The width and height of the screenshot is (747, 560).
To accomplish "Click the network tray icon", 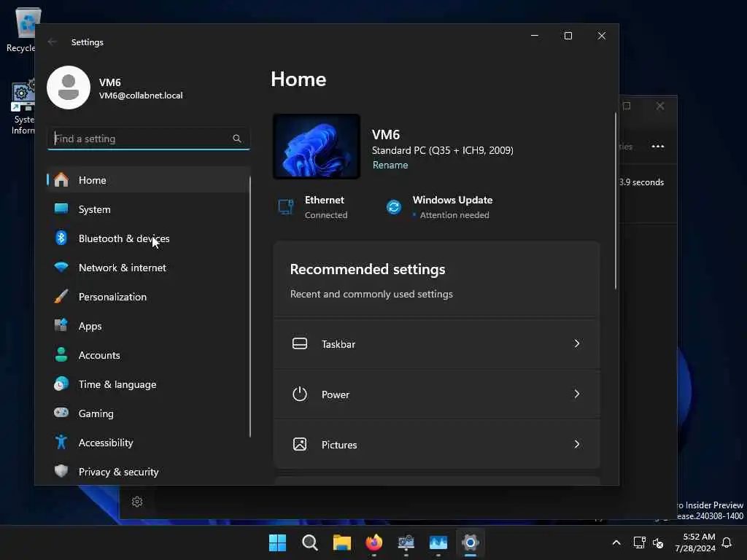I will tap(639, 542).
